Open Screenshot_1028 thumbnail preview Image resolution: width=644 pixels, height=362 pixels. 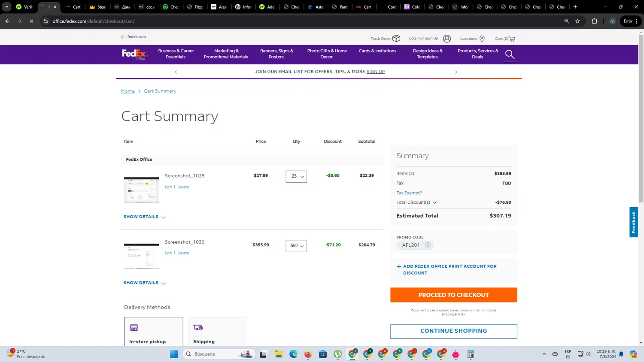142,190
